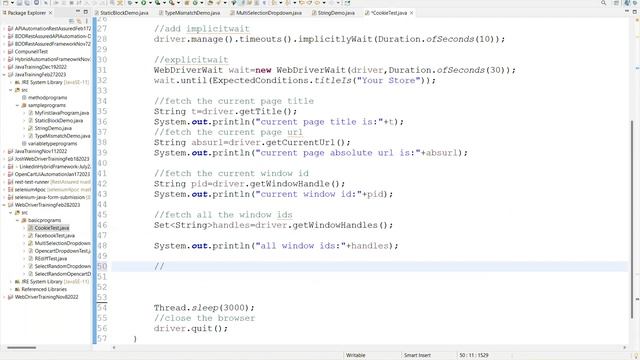Select FacebookTest.java in tree
Screen dimensions: 640x360
point(54,236)
